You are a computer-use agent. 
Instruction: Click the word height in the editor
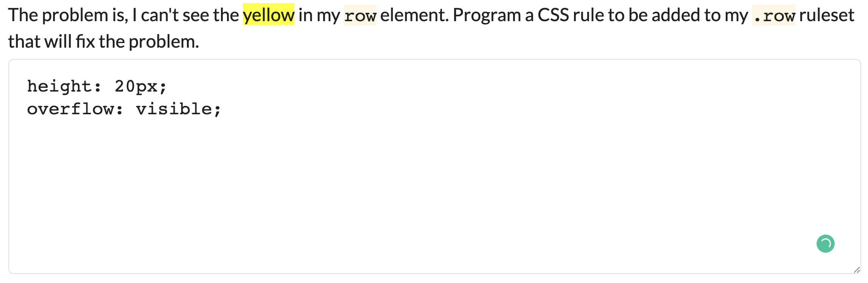59,86
